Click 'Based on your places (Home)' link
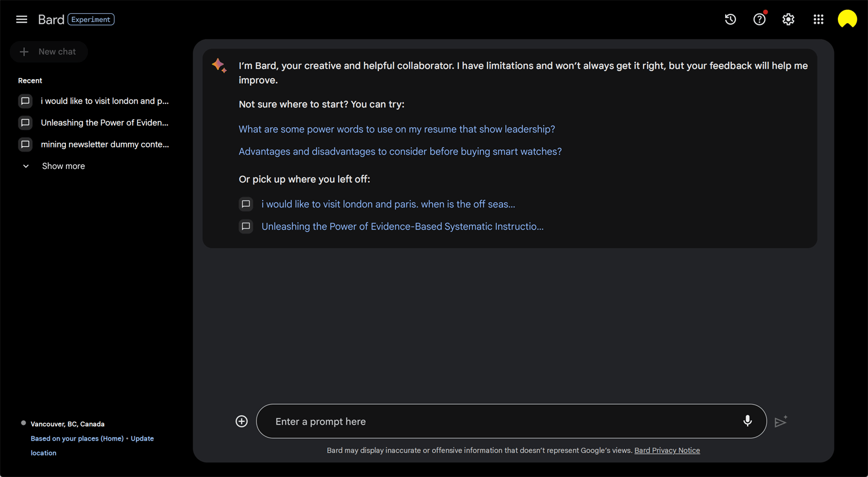Viewport: 868px width, 477px height. pyautogui.click(x=77, y=439)
